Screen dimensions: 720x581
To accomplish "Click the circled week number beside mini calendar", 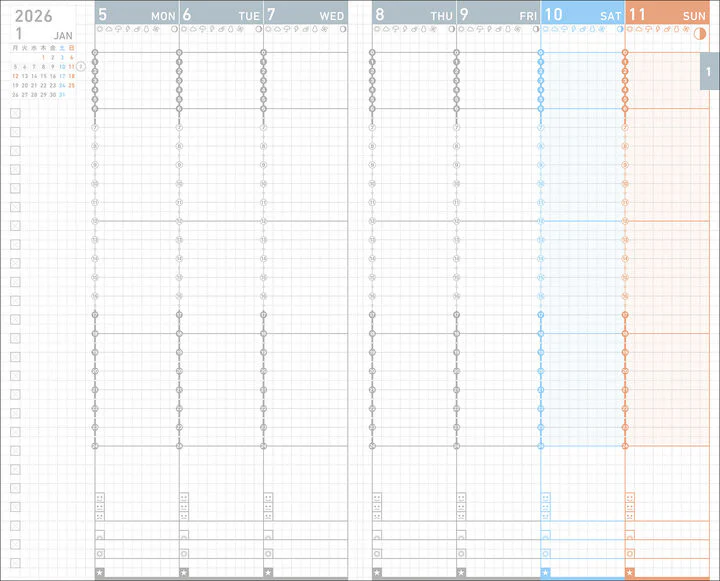I will (x=81, y=67).
